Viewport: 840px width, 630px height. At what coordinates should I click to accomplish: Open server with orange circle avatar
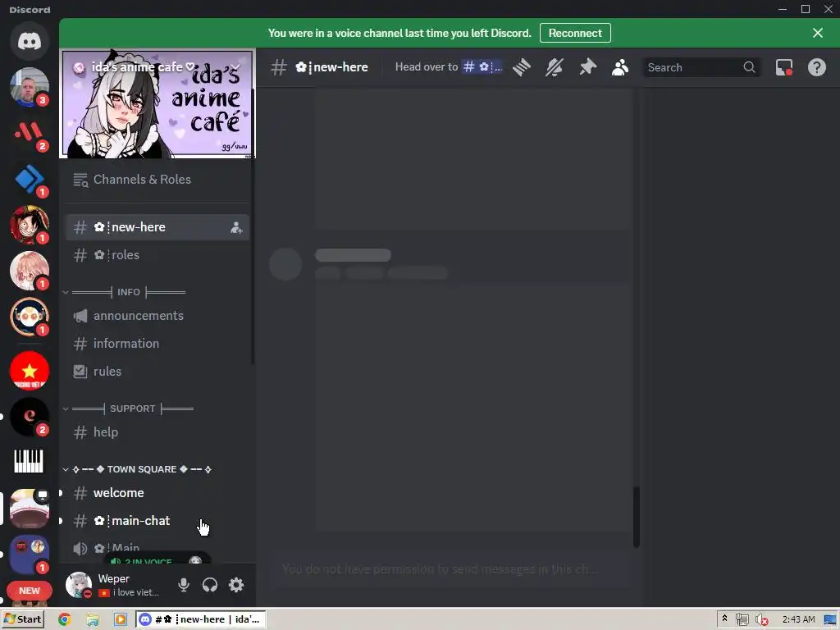click(30, 317)
